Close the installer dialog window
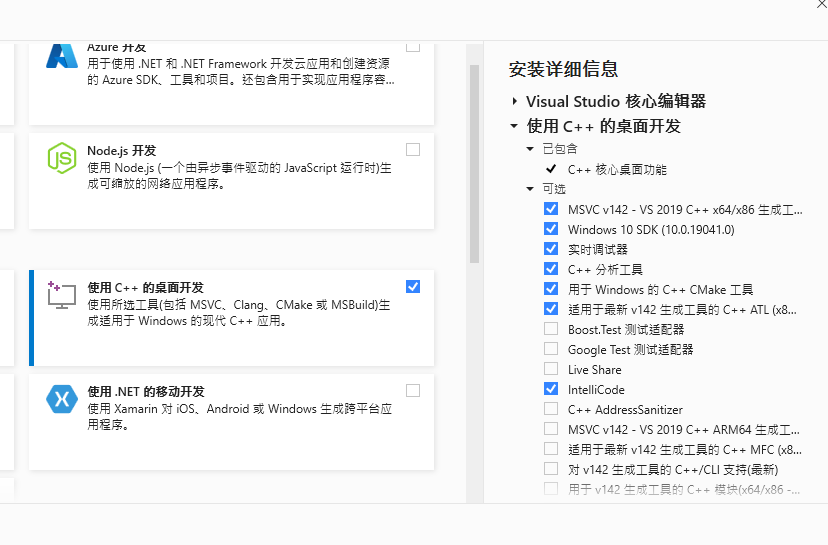The image size is (828, 545). point(822,4)
